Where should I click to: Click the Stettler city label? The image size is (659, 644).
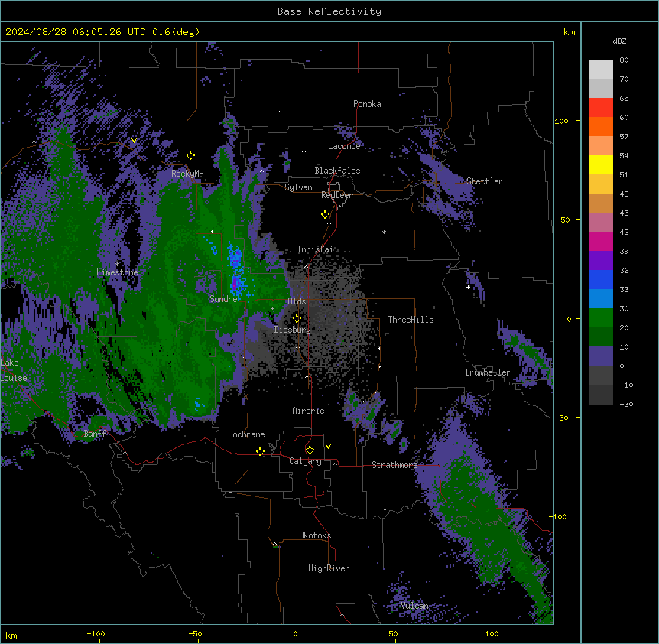pos(485,181)
